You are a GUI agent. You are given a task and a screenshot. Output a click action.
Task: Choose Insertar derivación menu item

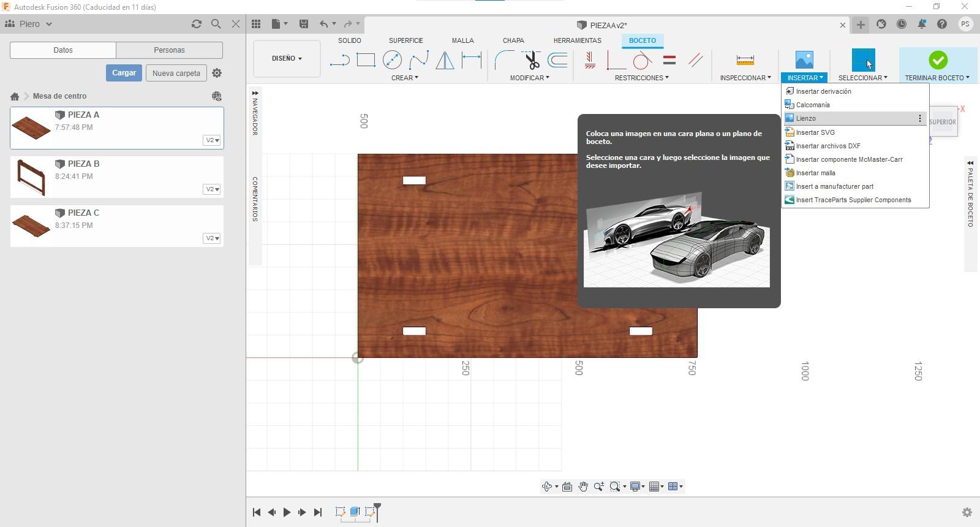click(855, 91)
